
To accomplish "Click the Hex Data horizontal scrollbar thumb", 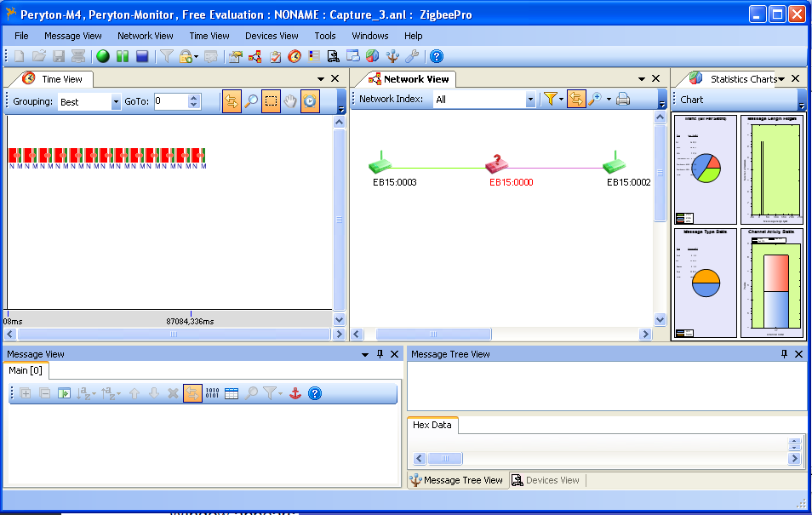I will click(444, 459).
